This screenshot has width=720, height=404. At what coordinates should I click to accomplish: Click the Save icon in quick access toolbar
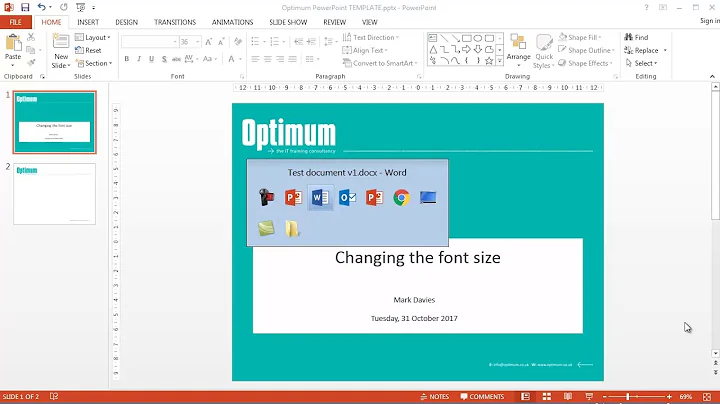(x=25, y=7)
